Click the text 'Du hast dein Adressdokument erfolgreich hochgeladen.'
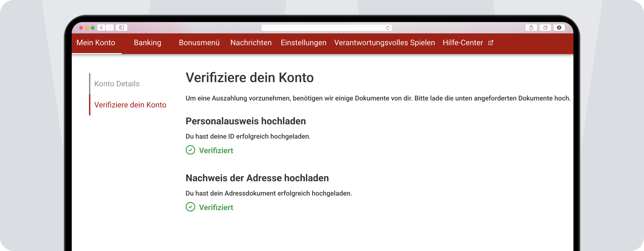Screen dimensions: 644x251 click(269, 193)
